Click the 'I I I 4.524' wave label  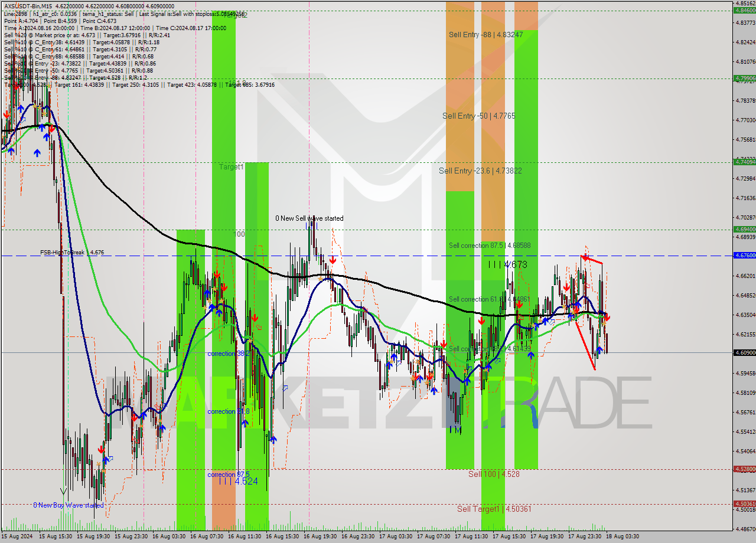coord(238,481)
